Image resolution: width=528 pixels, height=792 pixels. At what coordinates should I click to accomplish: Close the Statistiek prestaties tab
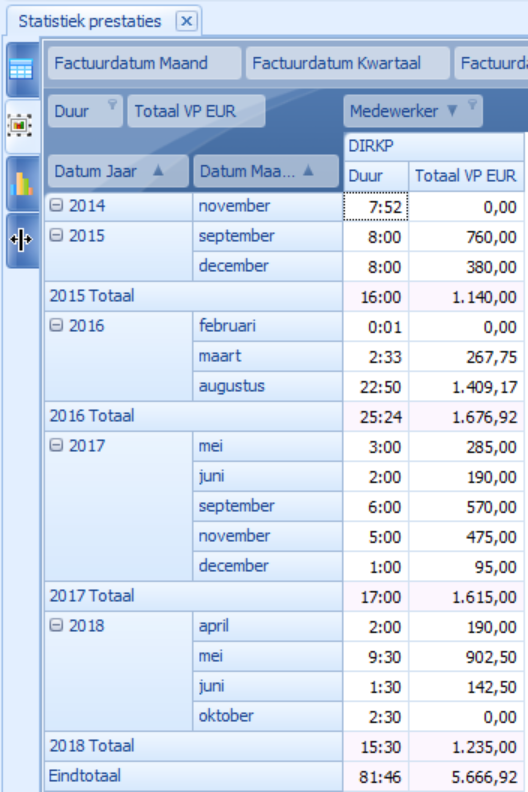click(186, 21)
